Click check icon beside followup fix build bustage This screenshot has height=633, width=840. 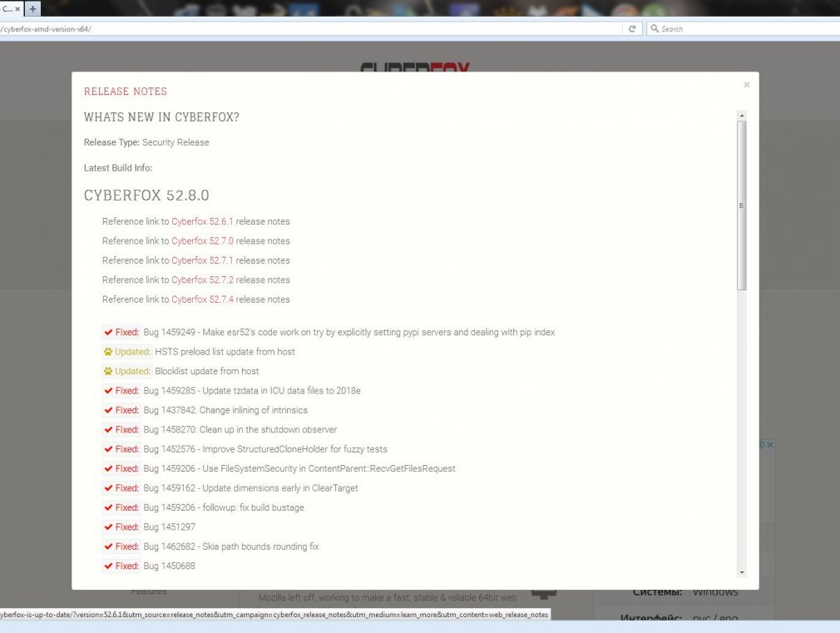pos(108,507)
